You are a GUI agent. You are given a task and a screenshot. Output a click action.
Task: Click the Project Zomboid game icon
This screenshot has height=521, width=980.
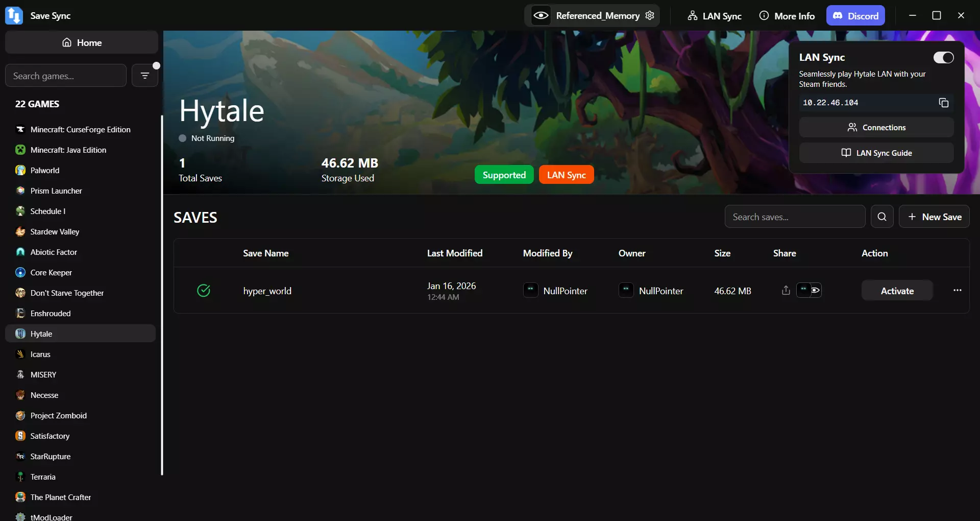[20, 415]
